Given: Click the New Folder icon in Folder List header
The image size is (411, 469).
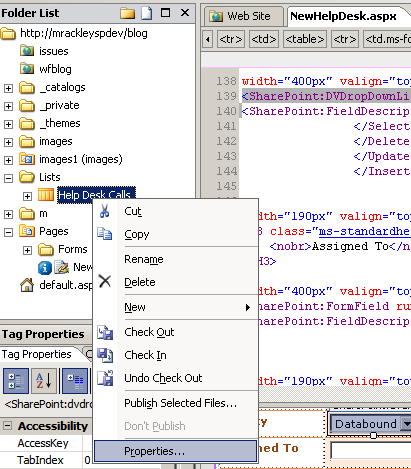Looking at the screenshot, I should tap(127, 13).
